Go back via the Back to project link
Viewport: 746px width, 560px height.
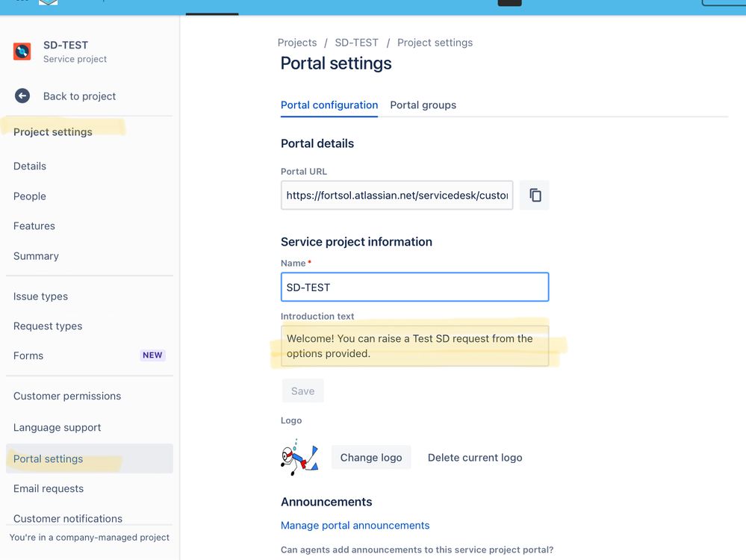pyautogui.click(x=79, y=96)
